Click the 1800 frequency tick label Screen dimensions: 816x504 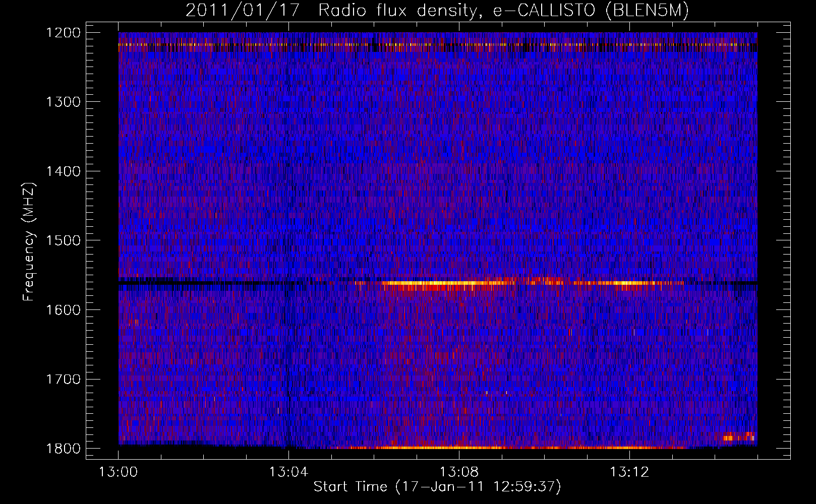(63, 449)
